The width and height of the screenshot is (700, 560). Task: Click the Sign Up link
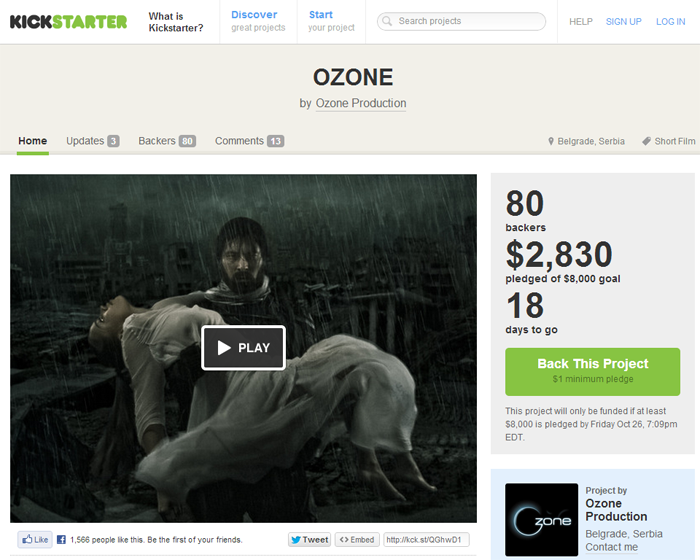pyautogui.click(x=623, y=21)
